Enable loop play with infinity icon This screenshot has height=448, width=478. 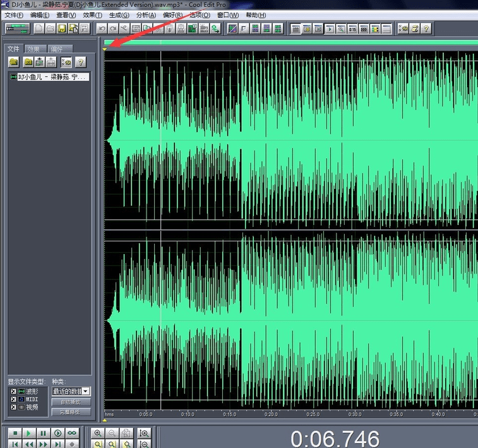click(72, 433)
